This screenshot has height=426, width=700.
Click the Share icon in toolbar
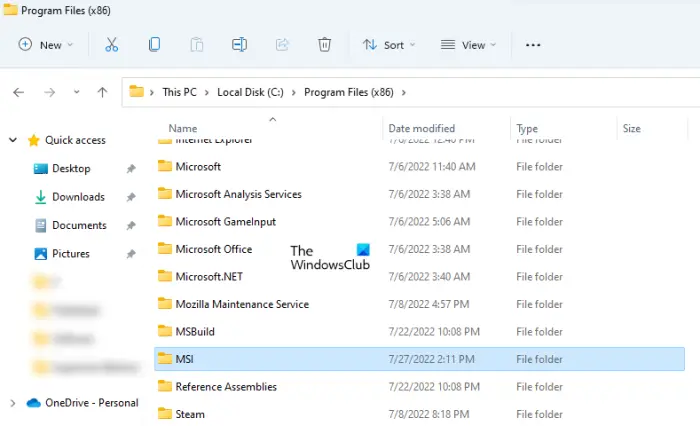click(282, 45)
